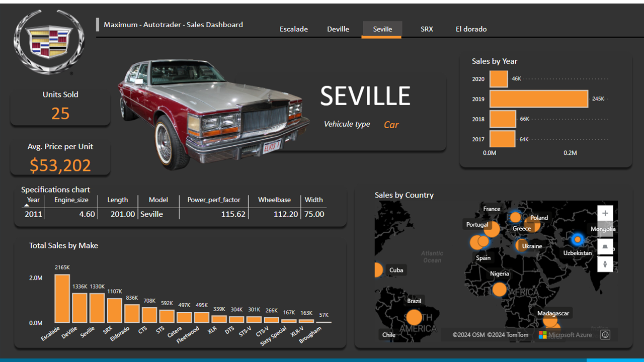Select the DTS bar in Total Sales chart

tap(236, 319)
